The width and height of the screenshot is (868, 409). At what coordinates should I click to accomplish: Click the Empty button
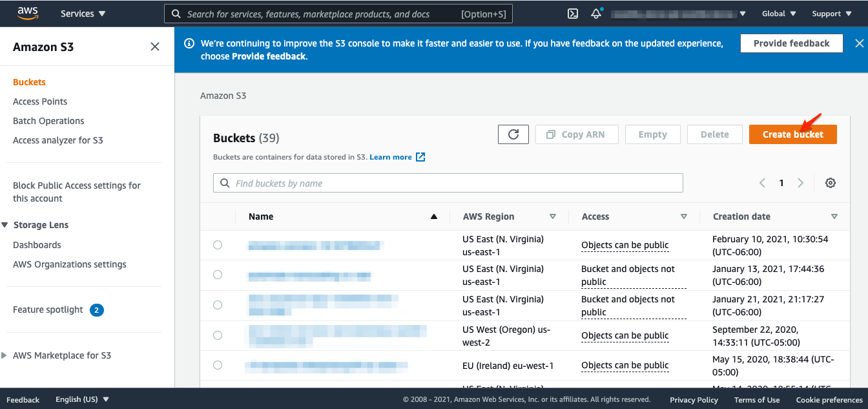pyautogui.click(x=652, y=134)
